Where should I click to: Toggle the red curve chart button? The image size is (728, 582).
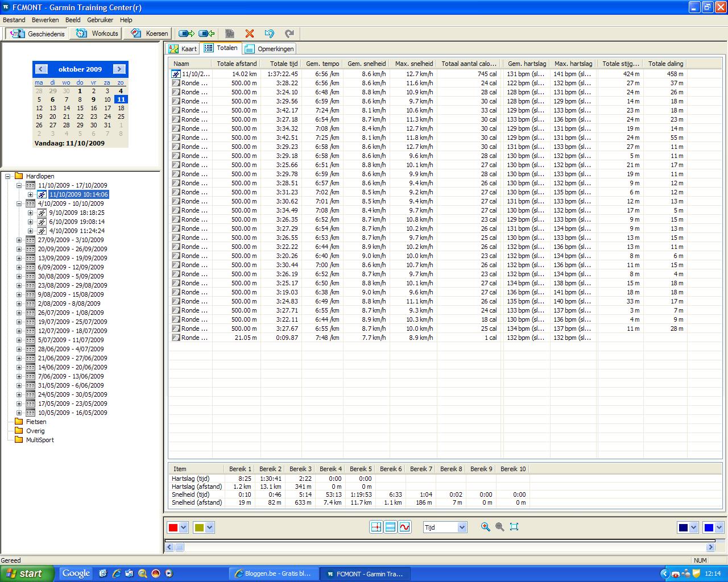(404, 527)
